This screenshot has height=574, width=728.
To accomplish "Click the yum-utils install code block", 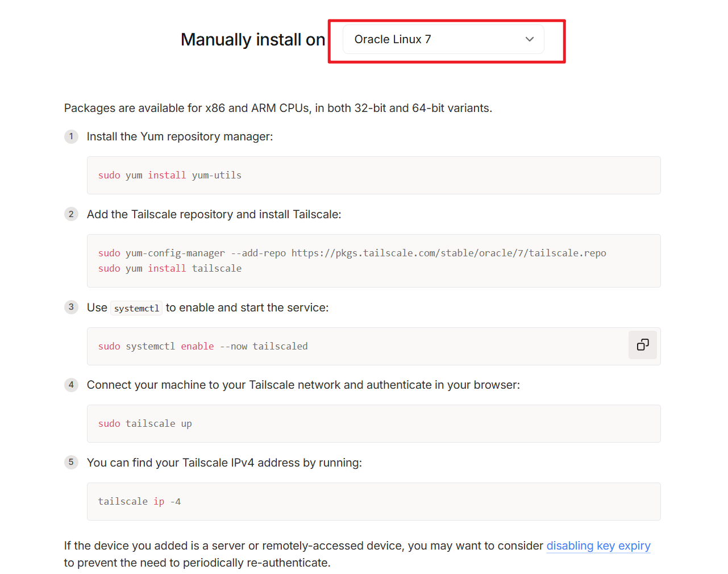I will (373, 175).
